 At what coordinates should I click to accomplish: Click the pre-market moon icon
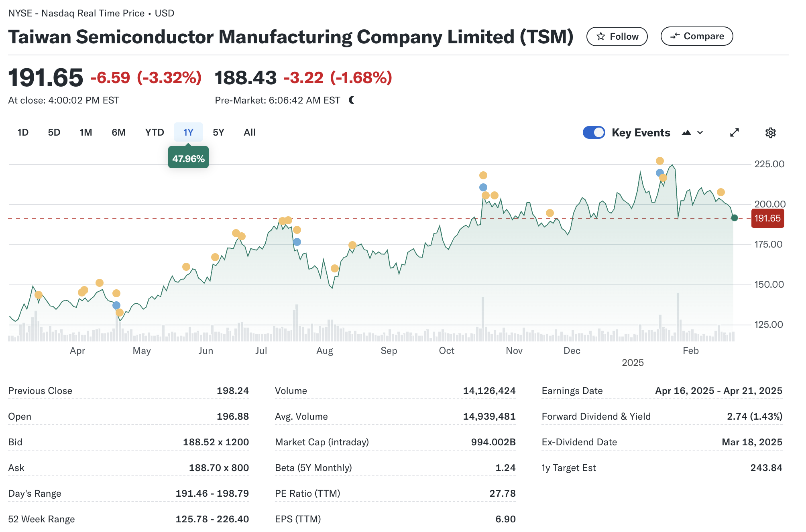(352, 100)
